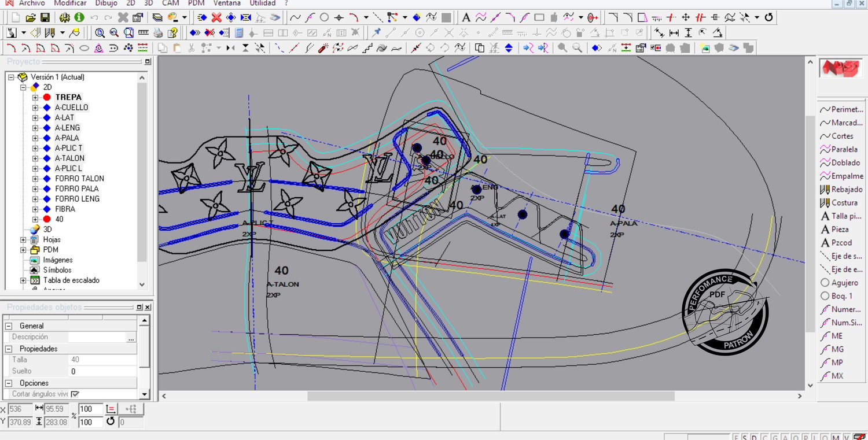Open the Ventana menu
868x440 pixels.
[x=227, y=3]
